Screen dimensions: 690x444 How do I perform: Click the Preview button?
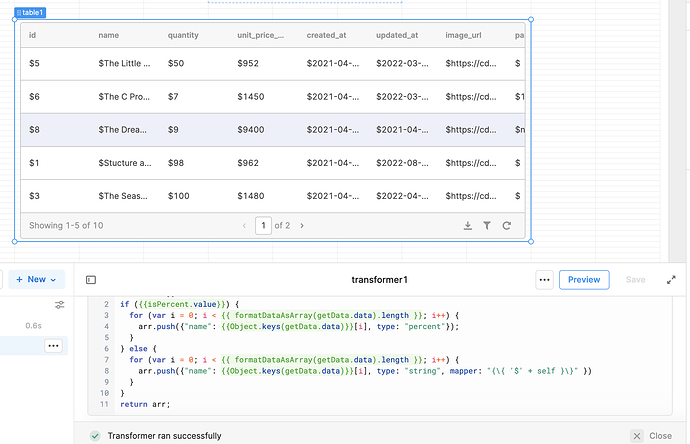pos(584,280)
